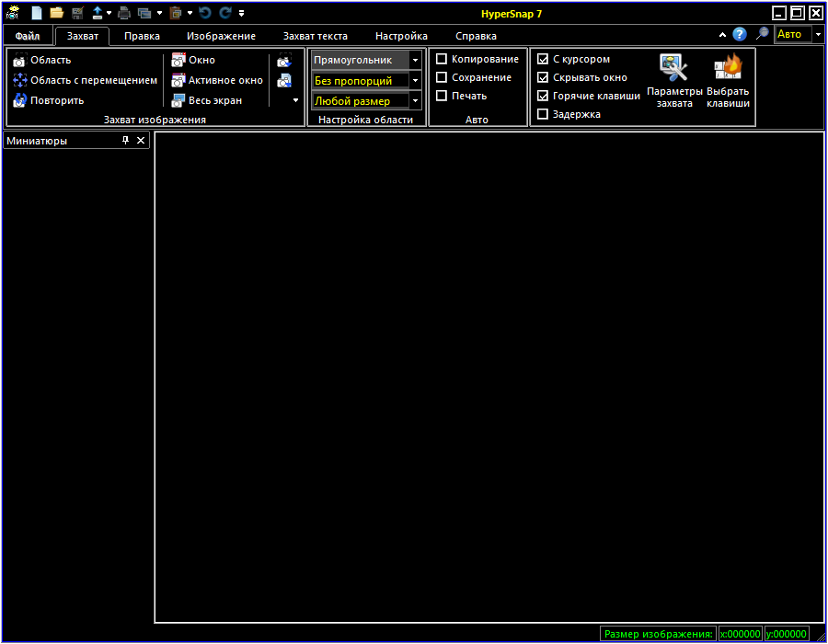Open Выбрать клавиши hotkeys selection
The height and width of the screenshot is (644, 828).
pos(729,81)
